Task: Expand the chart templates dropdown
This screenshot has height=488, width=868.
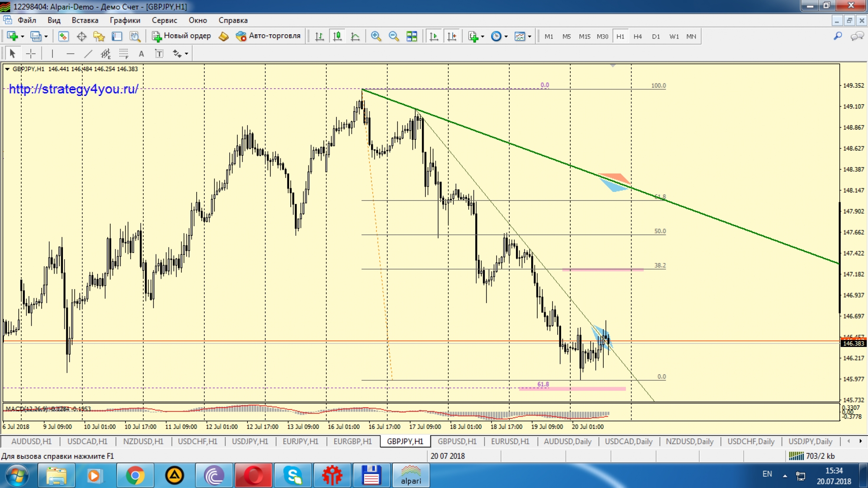Action: pyautogui.click(x=529, y=36)
